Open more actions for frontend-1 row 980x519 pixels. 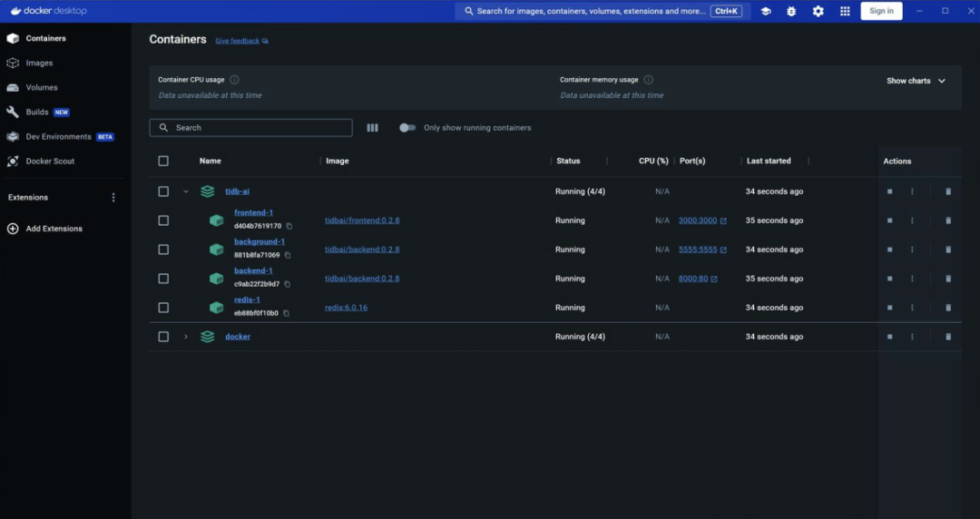[912, 220]
